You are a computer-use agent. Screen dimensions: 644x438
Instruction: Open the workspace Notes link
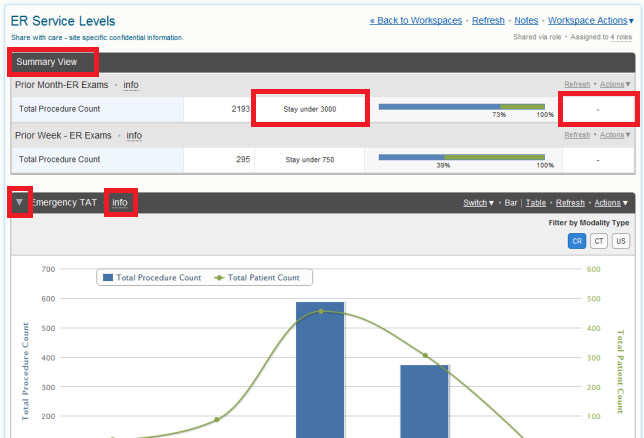click(x=525, y=20)
